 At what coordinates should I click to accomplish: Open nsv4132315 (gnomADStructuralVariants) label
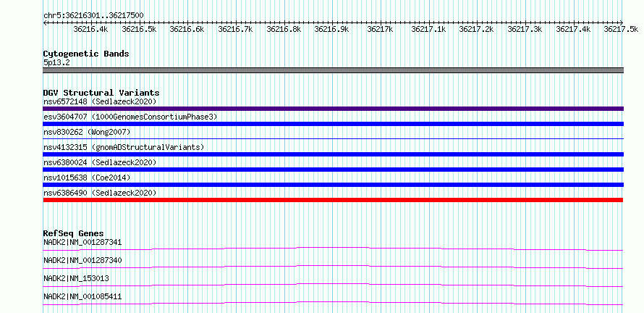click(x=124, y=147)
